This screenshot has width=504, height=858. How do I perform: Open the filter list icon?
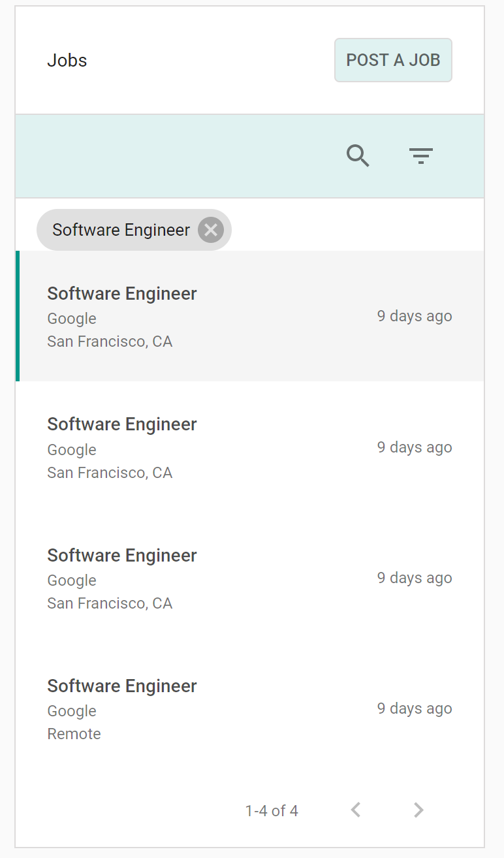point(421,156)
